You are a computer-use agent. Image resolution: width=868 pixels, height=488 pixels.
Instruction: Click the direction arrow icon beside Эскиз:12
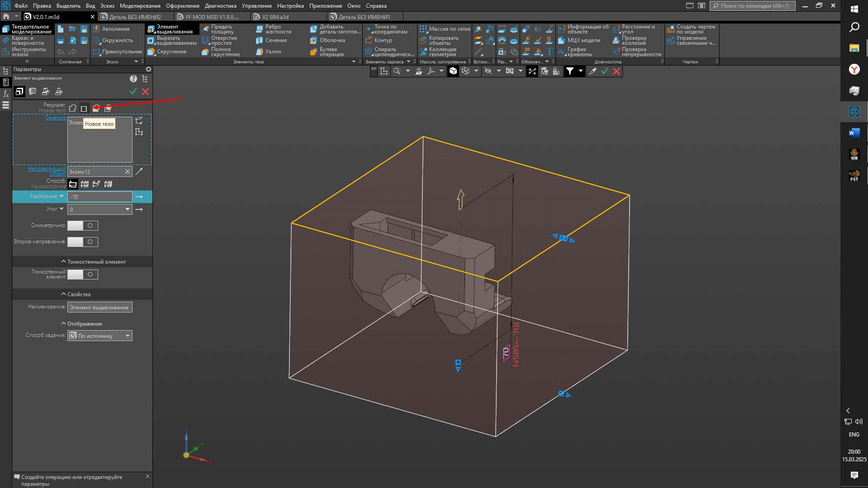139,171
